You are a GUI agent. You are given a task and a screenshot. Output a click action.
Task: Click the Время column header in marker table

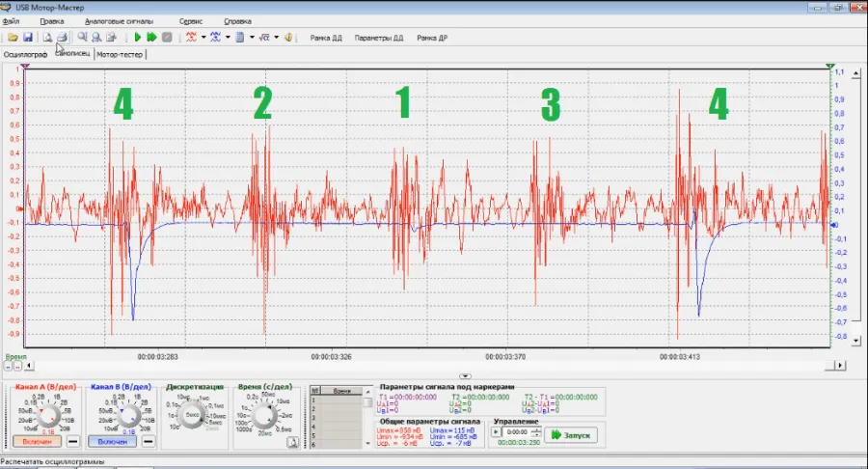point(341,391)
